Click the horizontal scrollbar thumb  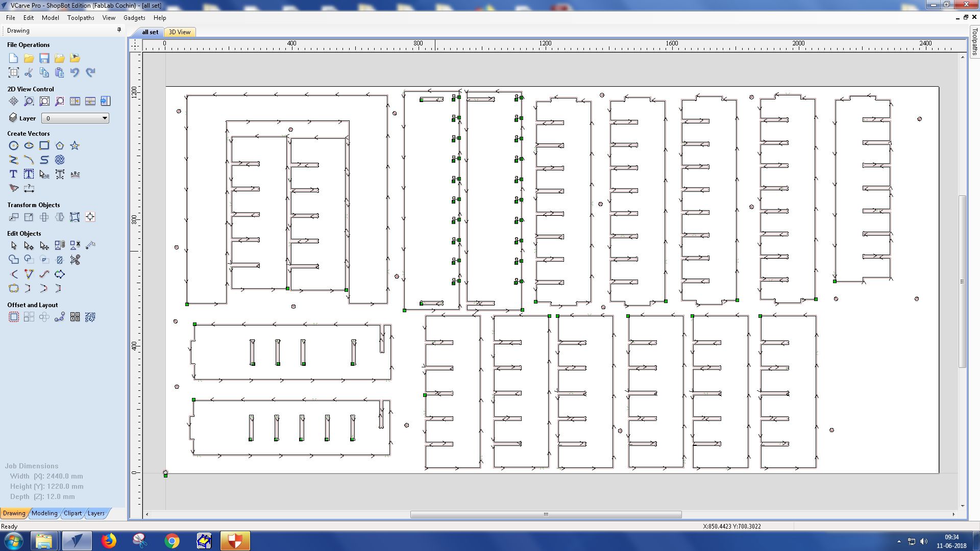[546, 514]
